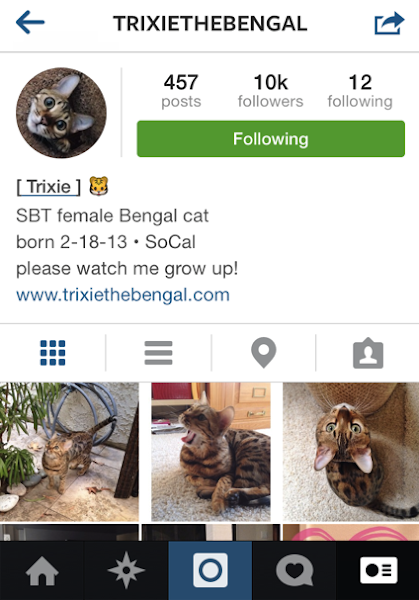Toggle the green Following button

click(271, 139)
